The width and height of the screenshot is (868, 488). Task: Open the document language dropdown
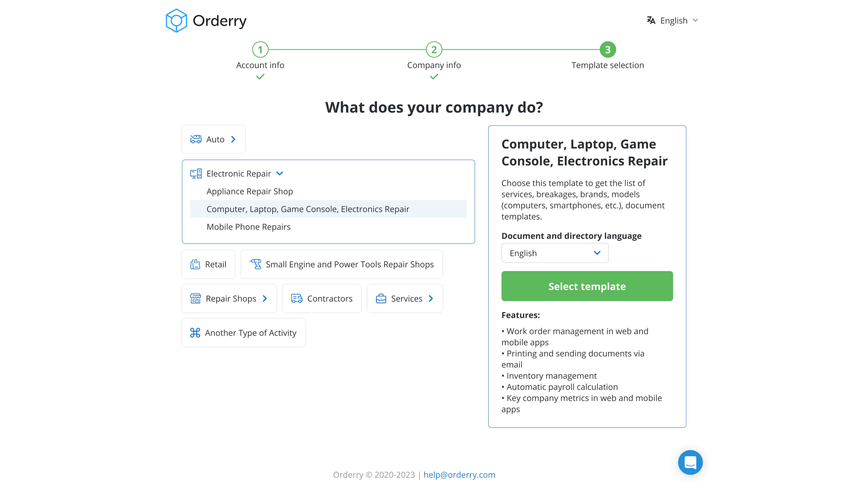tap(555, 252)
